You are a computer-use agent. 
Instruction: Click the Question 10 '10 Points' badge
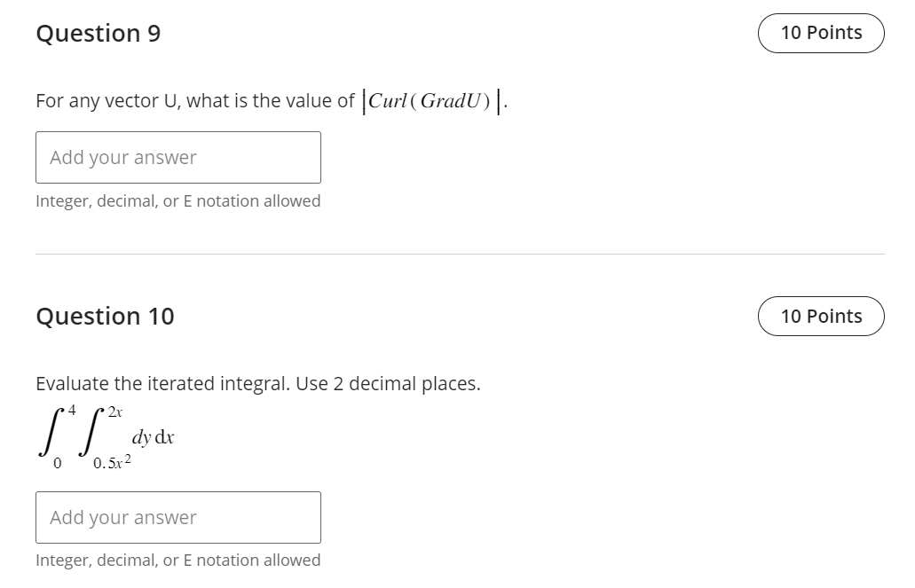tap(821, 316)
